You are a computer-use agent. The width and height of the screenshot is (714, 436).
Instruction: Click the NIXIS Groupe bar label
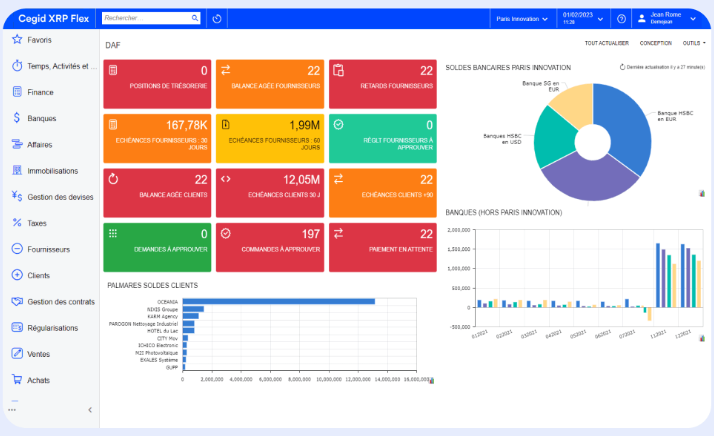tap(163, 309)
